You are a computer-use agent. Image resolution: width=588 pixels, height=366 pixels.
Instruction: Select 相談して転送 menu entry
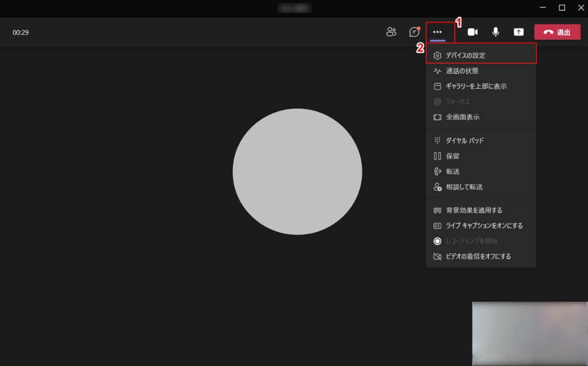tap(481, 187)
